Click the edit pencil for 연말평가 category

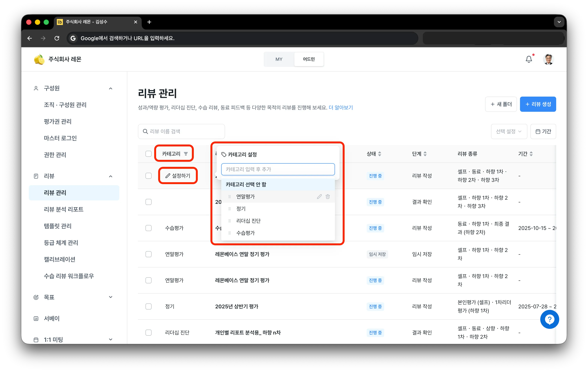coord(319,196)
